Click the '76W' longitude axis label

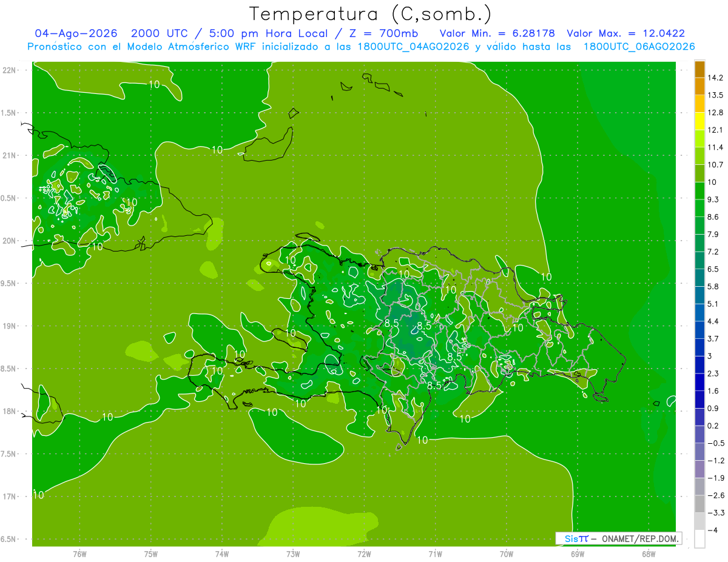[x=79, y=554]
